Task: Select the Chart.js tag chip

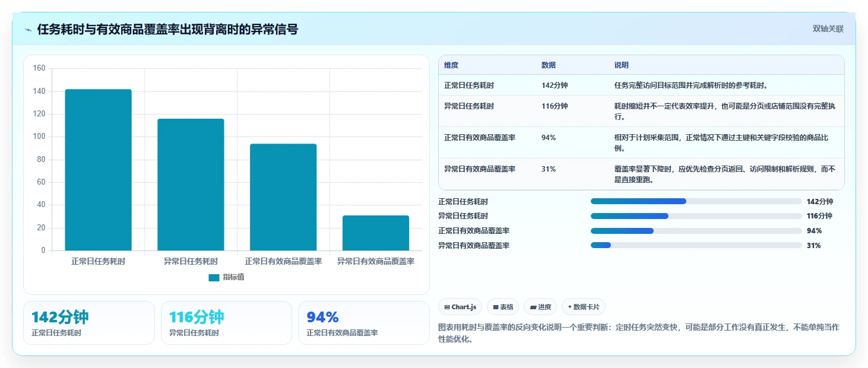Action: pos(460,307)
